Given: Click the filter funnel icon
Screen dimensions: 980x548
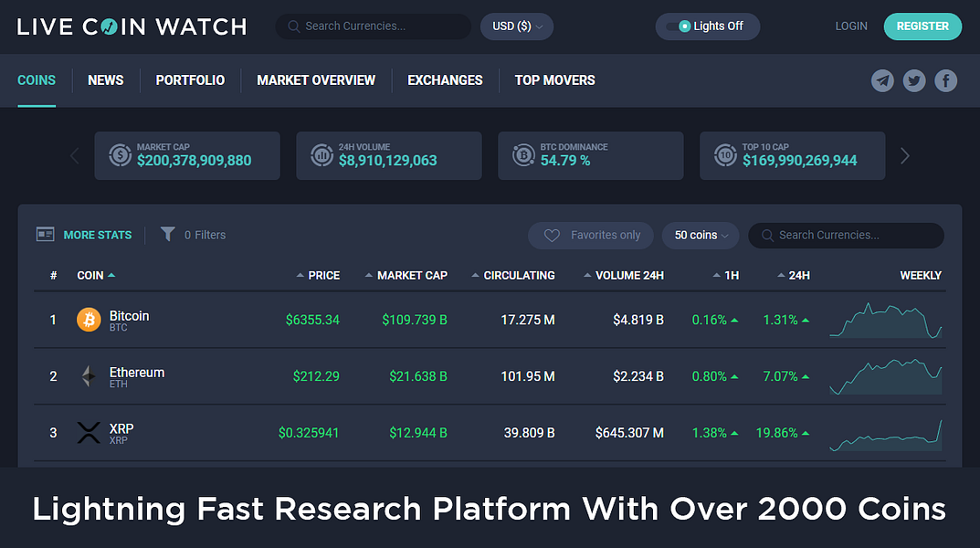Looking at the screenshot, I should pos(167,235).
